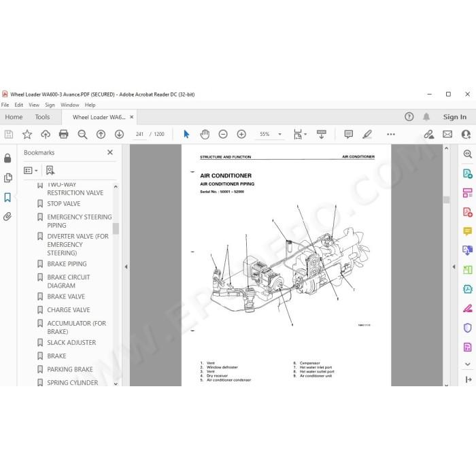Viewport: 476px width, 476px height.
Task: Click the page number 241 field
Action: click(139, 134)
